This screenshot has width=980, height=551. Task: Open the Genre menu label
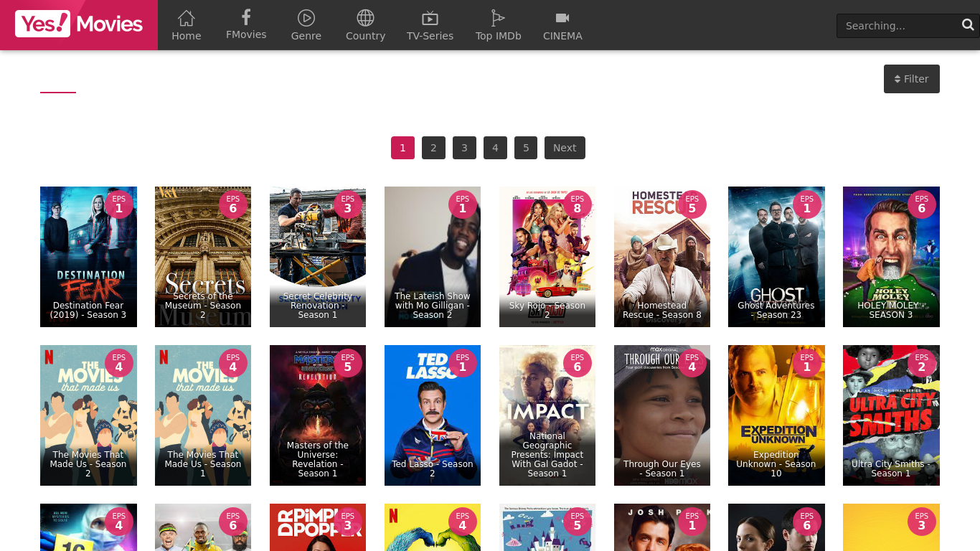pyautogui.click(x=306, y=36)
